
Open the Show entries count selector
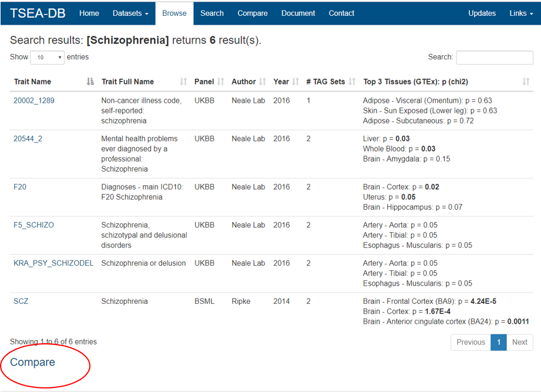[x=48, y=58]
